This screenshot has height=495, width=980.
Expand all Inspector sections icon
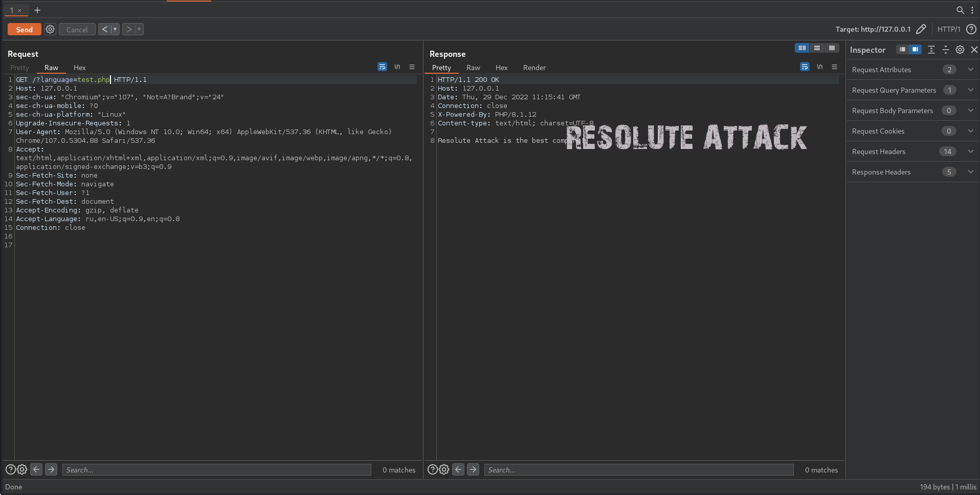(x=931, y=50)
